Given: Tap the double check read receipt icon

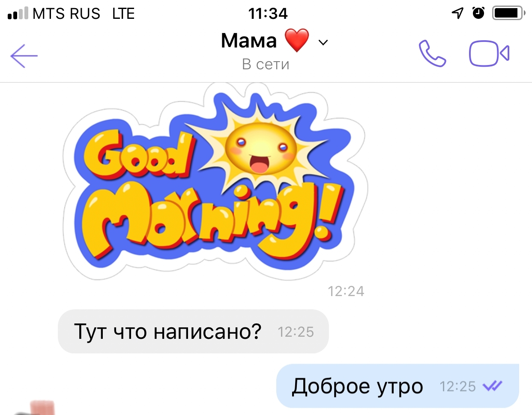Looking at the screenshot, I should (492, 386).
